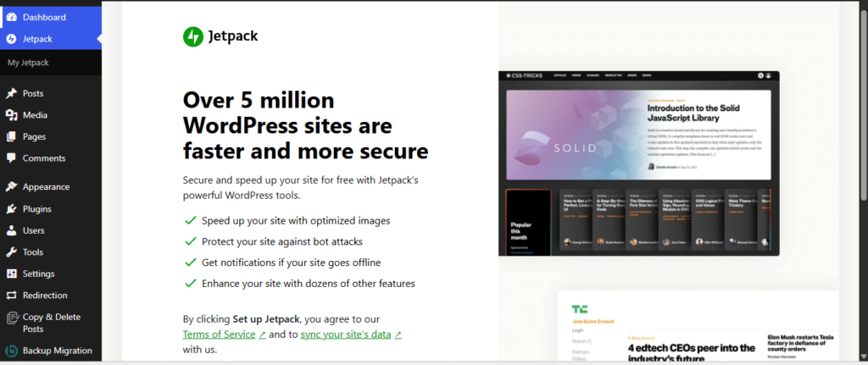Click the Pages icon in sidebar
This screenshot has width=868, height=365.
point(11,136)
